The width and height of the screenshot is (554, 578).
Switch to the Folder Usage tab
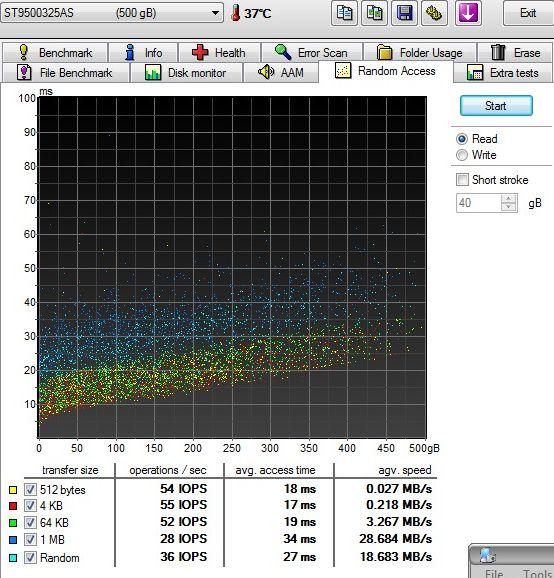point(420,53)
